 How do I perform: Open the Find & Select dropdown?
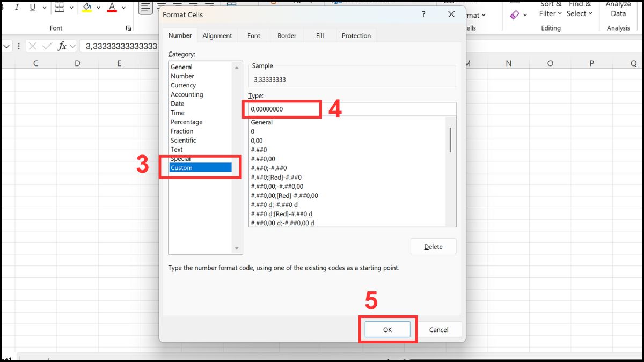tap(579, 10)
